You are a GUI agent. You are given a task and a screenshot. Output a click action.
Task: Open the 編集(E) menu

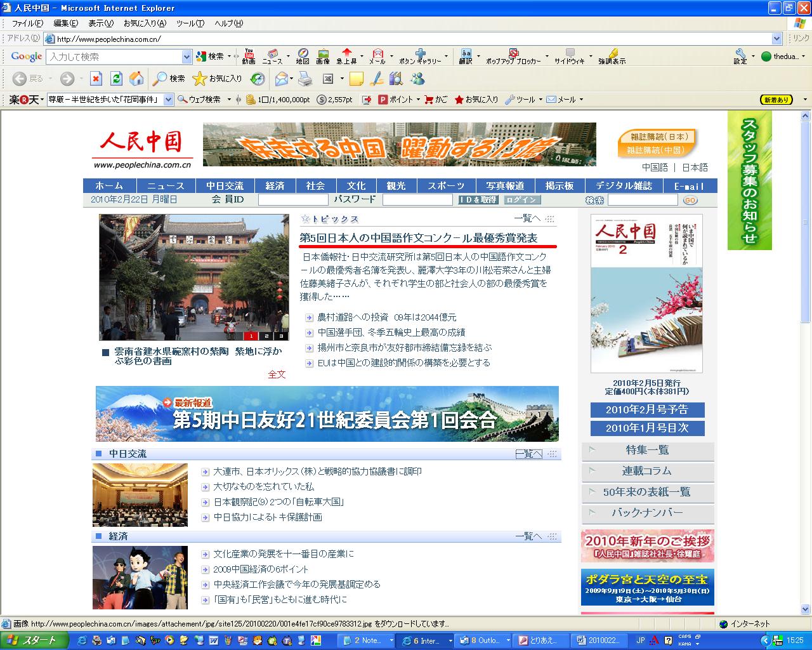pos(66,23)
